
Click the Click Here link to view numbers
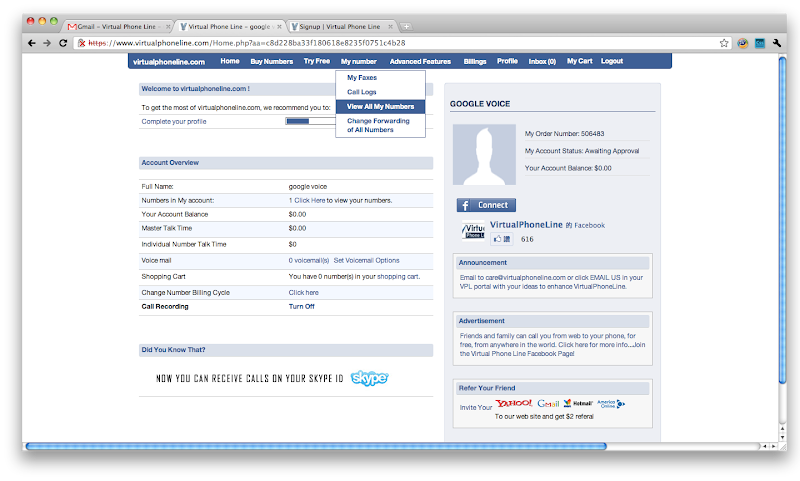tap(309, 200)
